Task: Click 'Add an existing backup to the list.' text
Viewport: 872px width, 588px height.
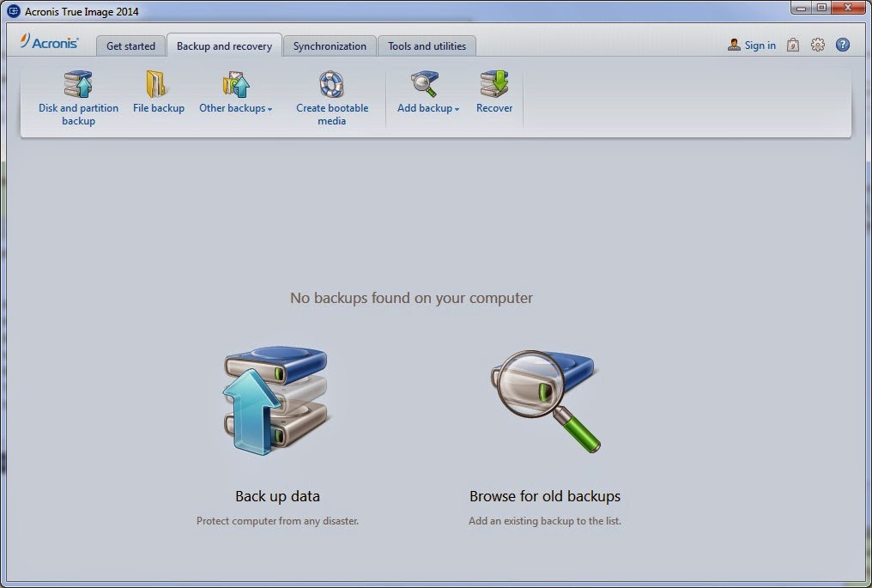Action: point(545,521)
